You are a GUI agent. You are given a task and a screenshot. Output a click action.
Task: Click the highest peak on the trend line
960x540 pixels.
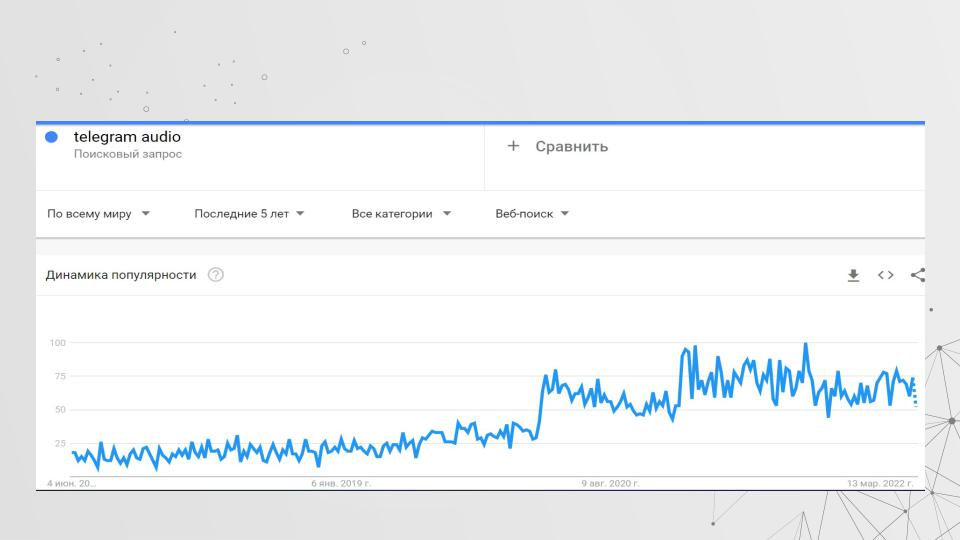point(805,345)
